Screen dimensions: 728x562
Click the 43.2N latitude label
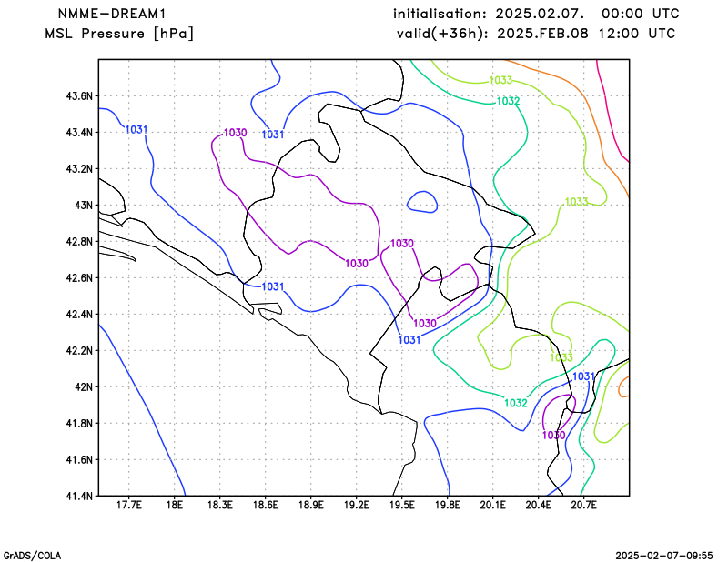[79, 169]
